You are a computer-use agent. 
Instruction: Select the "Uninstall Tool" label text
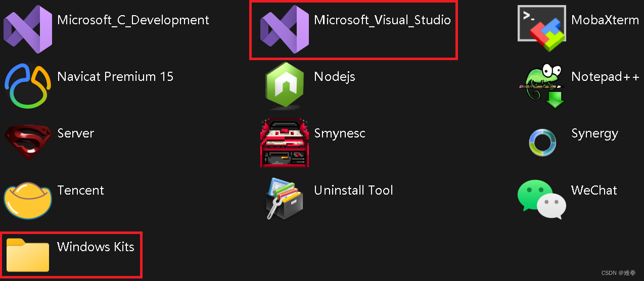point(353,191)
